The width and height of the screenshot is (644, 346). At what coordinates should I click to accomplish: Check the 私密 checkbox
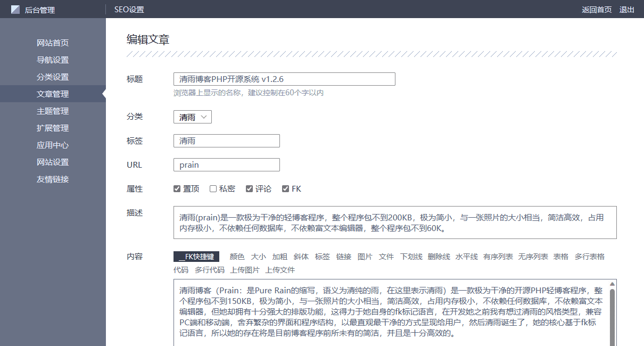tap(213, 189)
